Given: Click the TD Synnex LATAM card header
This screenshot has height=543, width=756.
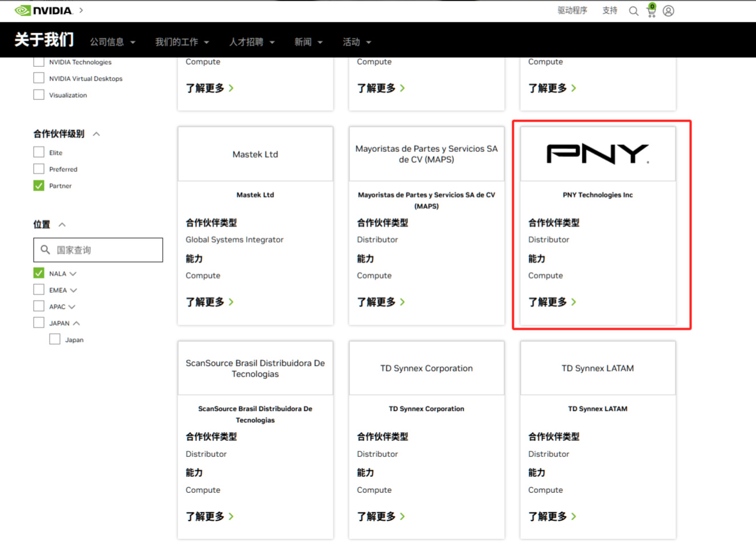Looking at the screenshot, I should tap(598, 368).
